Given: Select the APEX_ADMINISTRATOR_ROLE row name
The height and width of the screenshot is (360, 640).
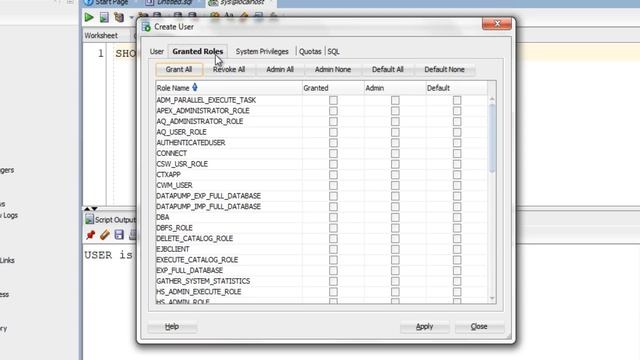Looking at the screenshot, I should [203, 111].
